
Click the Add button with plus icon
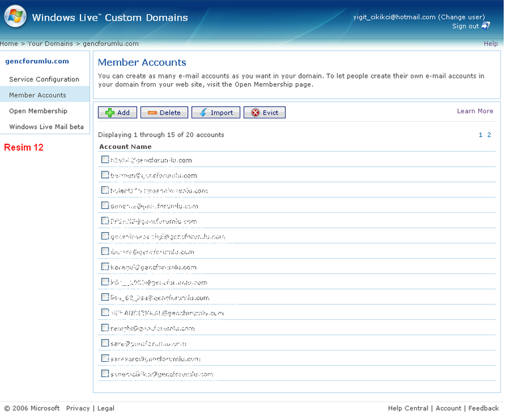(x=117, y=112)
